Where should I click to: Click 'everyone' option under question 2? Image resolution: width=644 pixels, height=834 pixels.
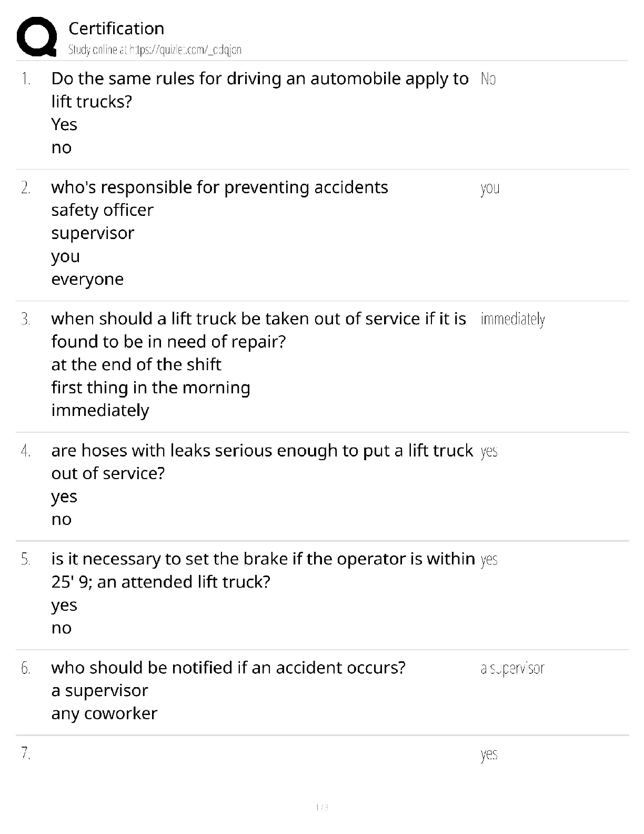[x=87, y=279]
